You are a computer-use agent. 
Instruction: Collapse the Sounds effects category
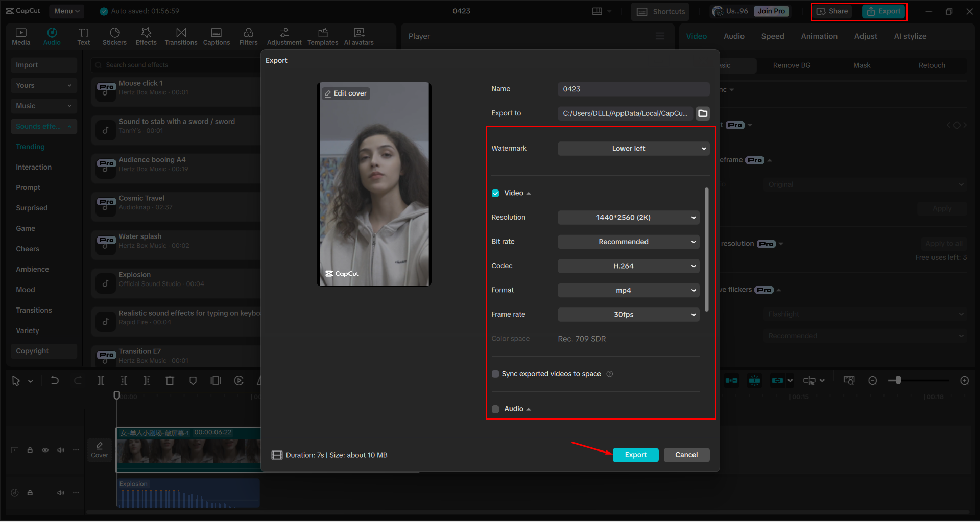tap(69, 126)
